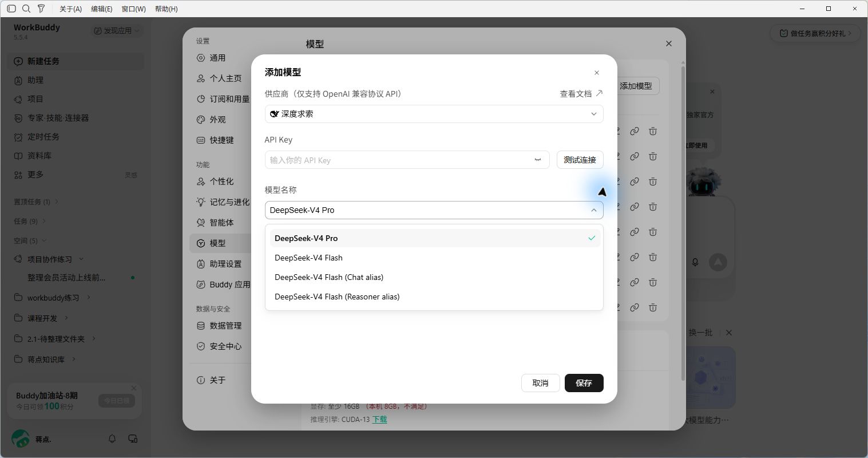Click the funnel icon beside the search icon

41,9
